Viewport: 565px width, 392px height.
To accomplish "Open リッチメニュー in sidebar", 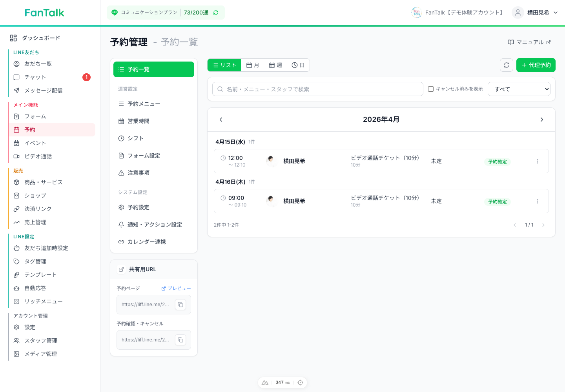I will 52,301.
